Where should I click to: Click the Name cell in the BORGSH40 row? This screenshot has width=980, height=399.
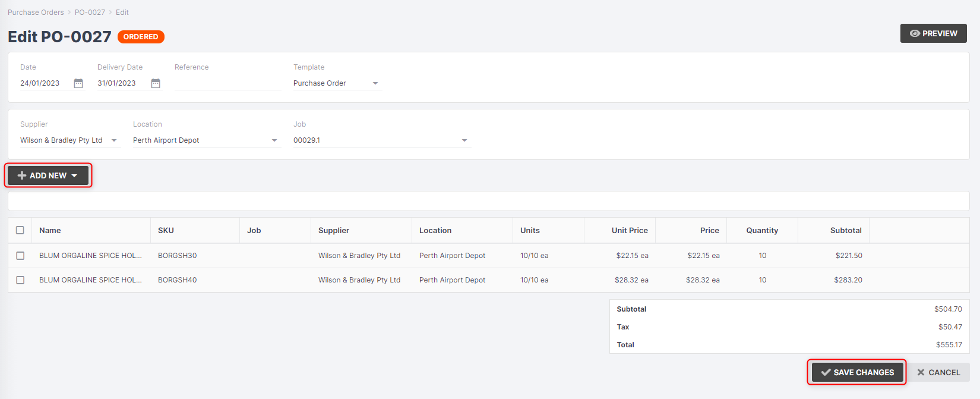90,280
